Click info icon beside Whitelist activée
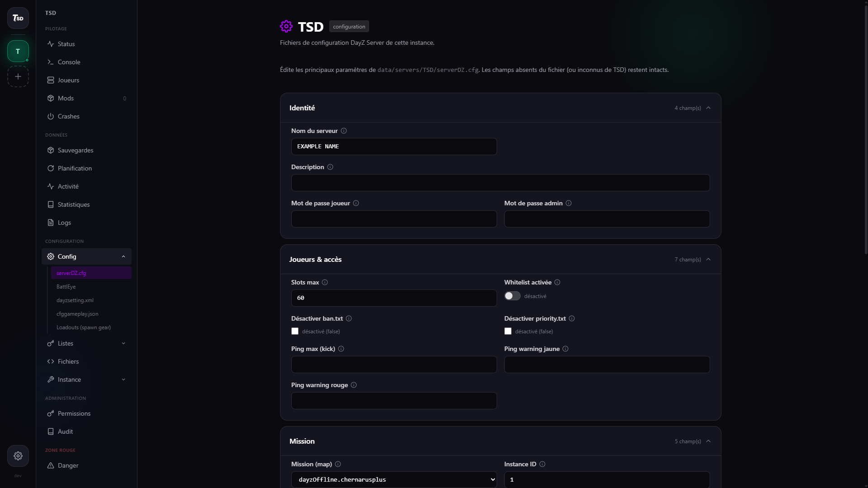The image size is (868, 488). [x=557, y=282]
